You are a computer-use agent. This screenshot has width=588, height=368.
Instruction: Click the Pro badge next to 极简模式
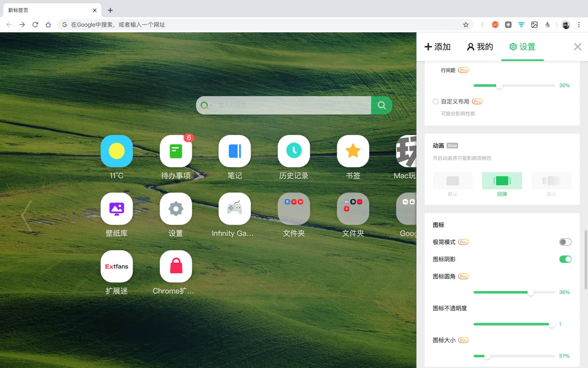click(463, 242)
